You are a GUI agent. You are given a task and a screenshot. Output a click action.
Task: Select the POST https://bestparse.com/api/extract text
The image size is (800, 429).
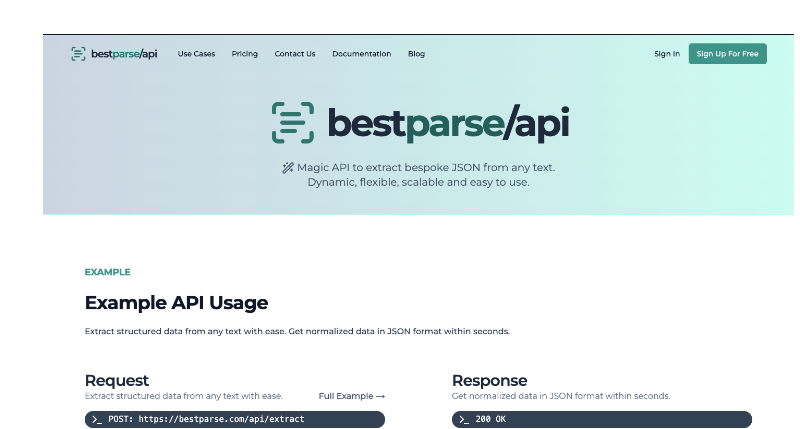tap(206, 419)
